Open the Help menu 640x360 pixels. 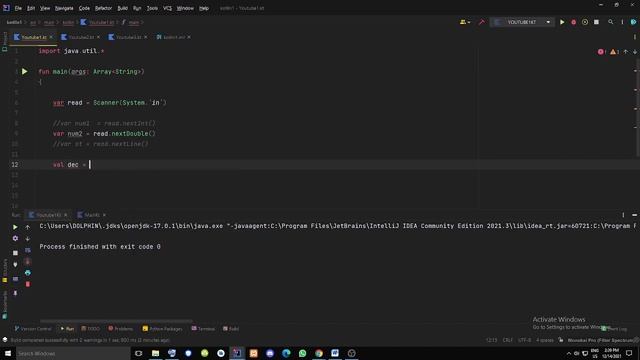point(204,8)
